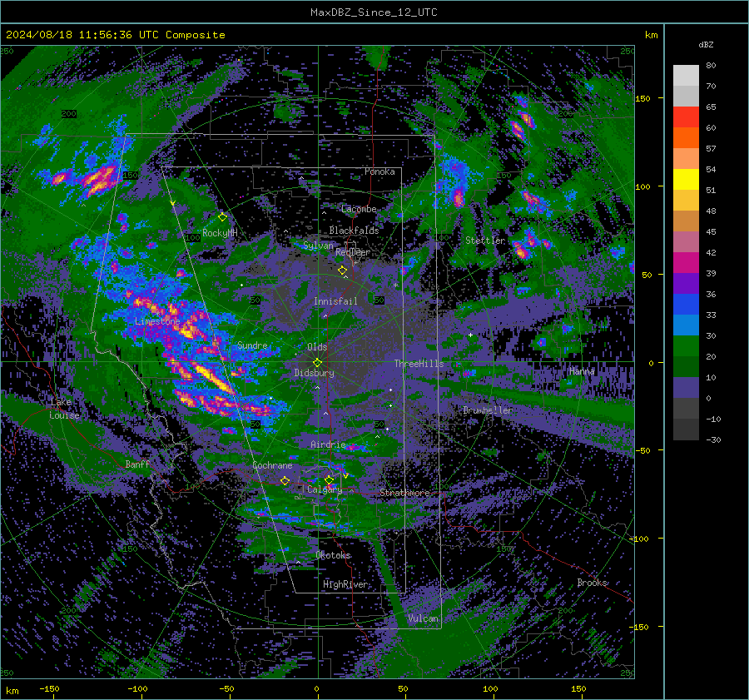Click the dBZ legend heading

click(x=706, y=44)
